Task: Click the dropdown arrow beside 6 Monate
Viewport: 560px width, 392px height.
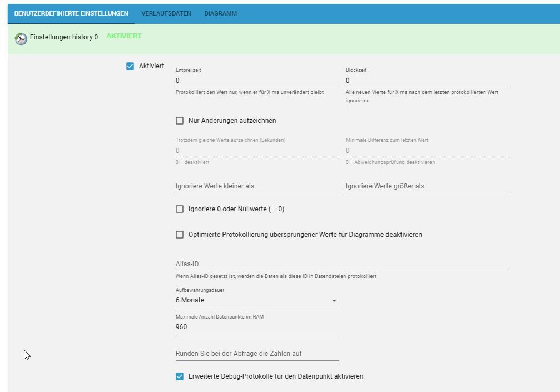Action: tap(334, 301)
